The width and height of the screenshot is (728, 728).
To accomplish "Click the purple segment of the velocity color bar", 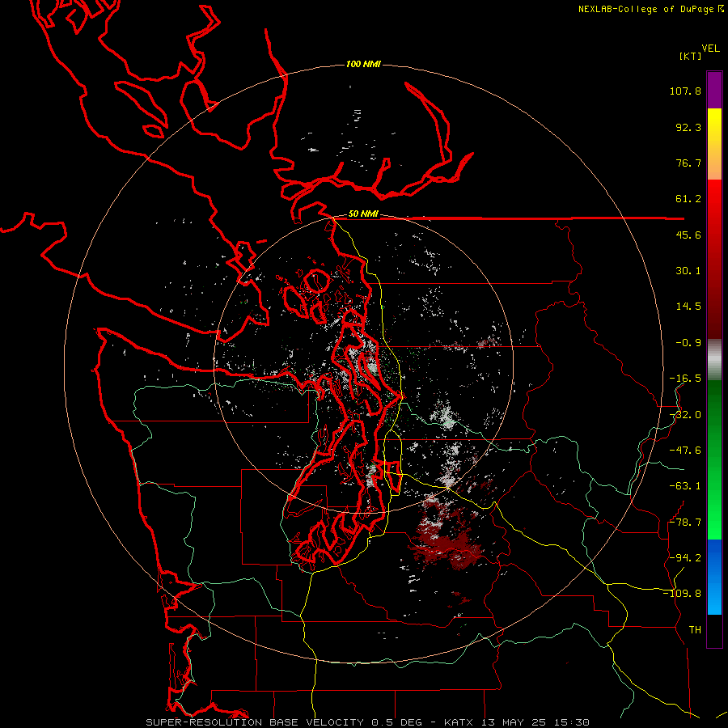I will coord(714,90).
